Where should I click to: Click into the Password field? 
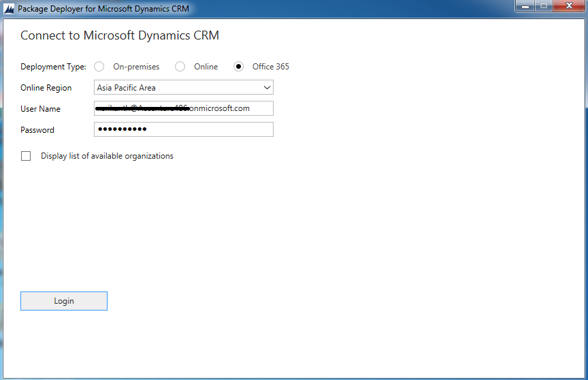point(183,129)
